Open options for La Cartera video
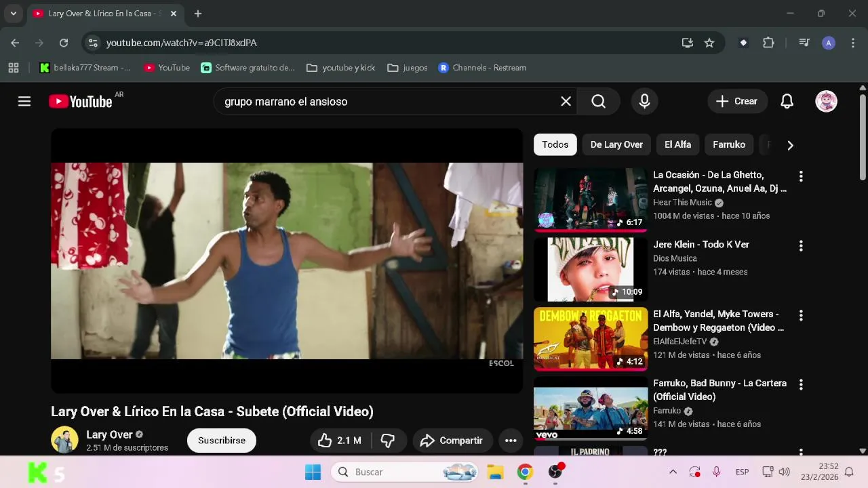 [x=801, y=385]
